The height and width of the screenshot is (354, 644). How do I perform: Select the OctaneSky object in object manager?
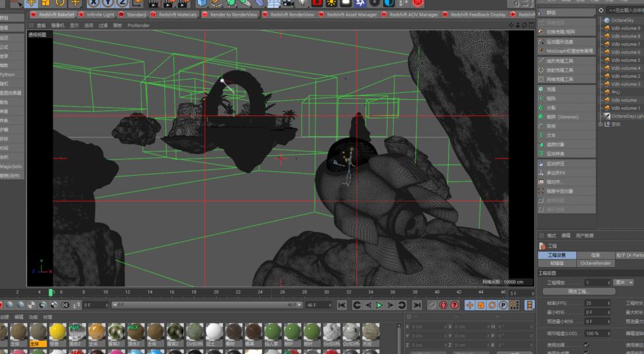coord(622,20)
